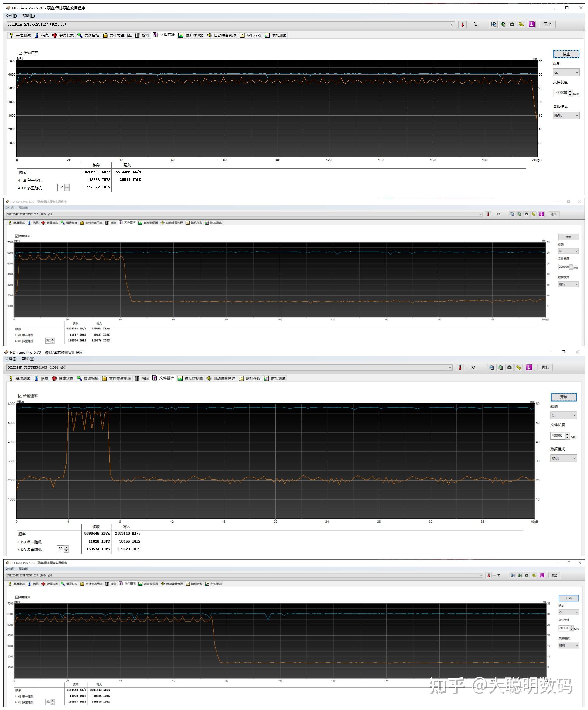588x710 pixels.
Task: Toggle 传输速率 checkbox in the 40000 MB window
Action: (x=20, y=395)
